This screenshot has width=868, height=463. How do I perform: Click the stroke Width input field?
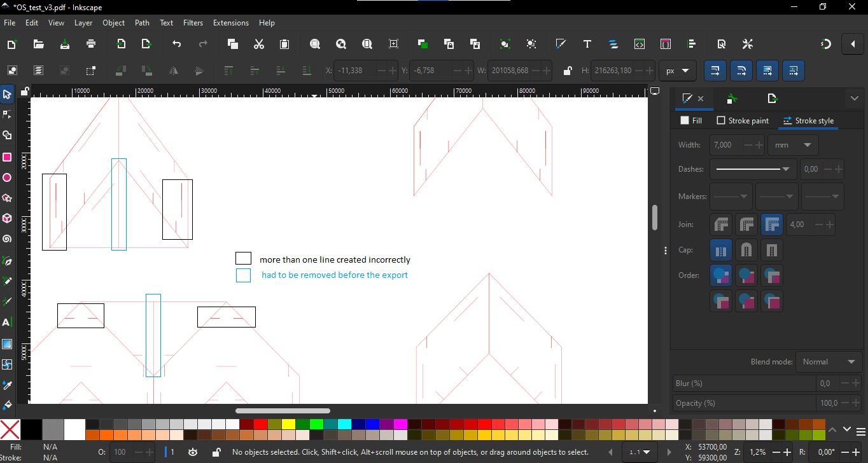click(x=725, y=145)
